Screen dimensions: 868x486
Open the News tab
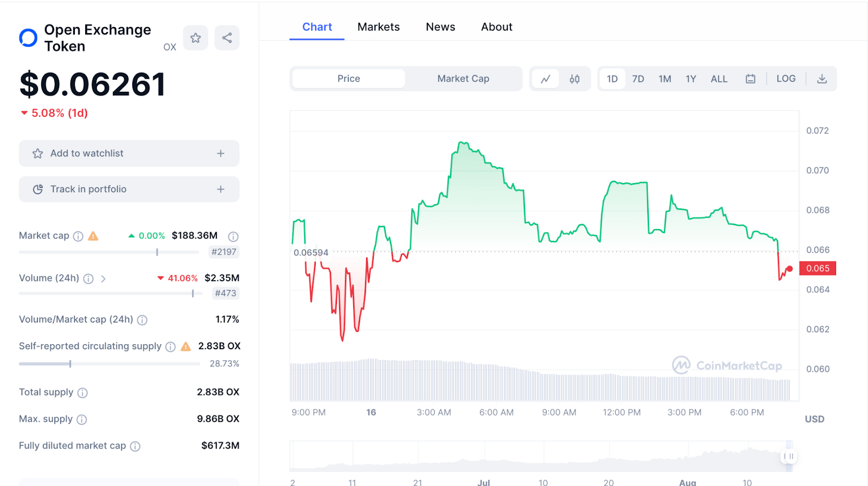440,27
